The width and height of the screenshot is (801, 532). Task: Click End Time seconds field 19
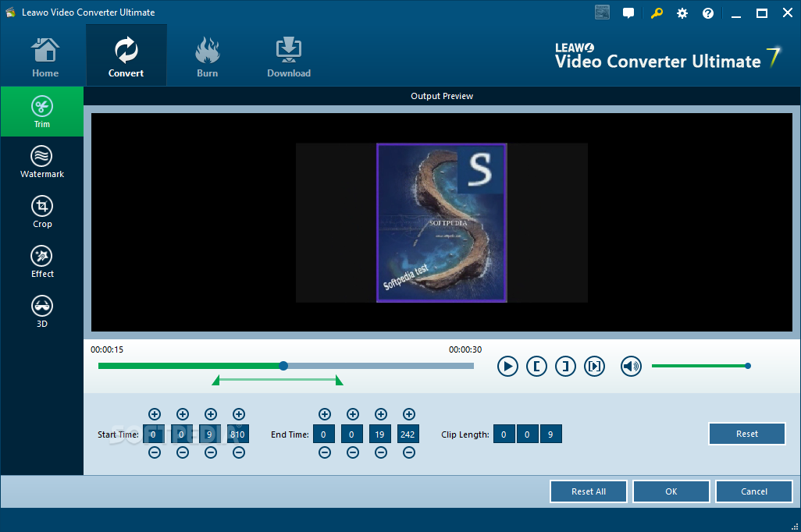[x=380, y=434]
